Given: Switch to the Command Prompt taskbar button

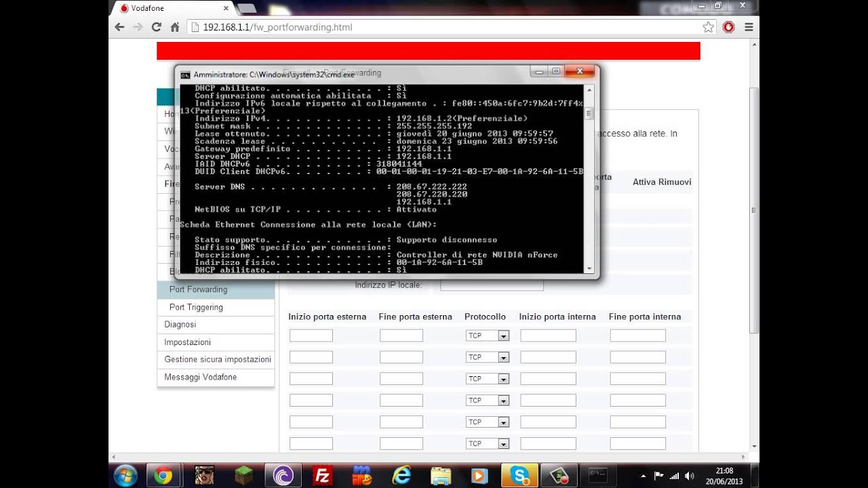Looking at the screenshot, I should click(x=598, y=476).
